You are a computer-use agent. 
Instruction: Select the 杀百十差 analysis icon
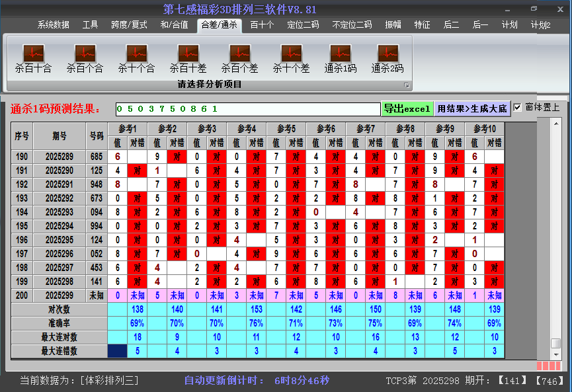187,56
